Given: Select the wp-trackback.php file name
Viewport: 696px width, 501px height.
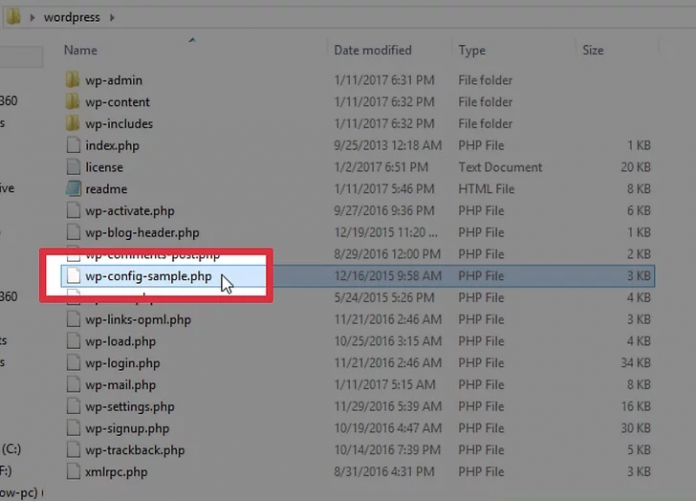Looking at the screenshot, I should (135, 450).
